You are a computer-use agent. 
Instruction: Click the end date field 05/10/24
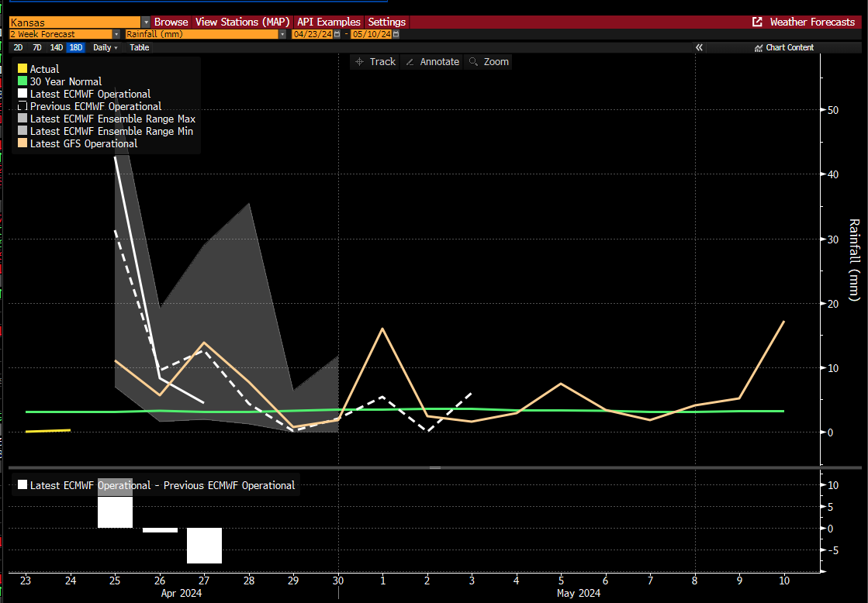372,34
